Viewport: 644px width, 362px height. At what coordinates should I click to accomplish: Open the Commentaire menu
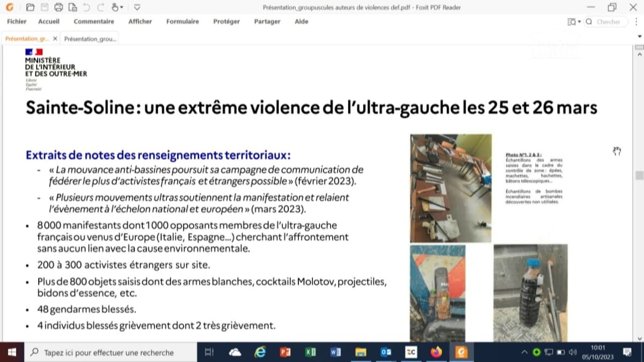click(x=94, y=21)
